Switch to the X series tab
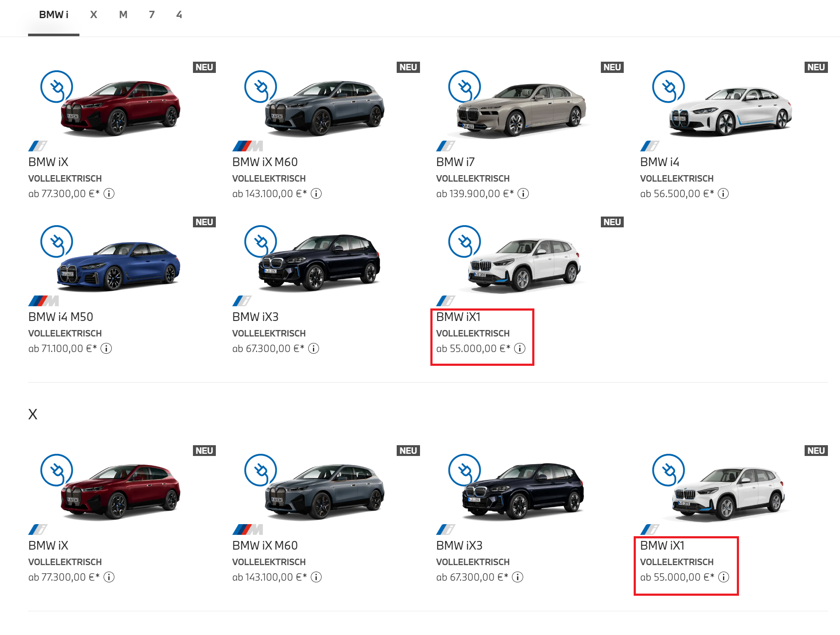Viewport: 840px width, 635px height. [x=94, y=15]
